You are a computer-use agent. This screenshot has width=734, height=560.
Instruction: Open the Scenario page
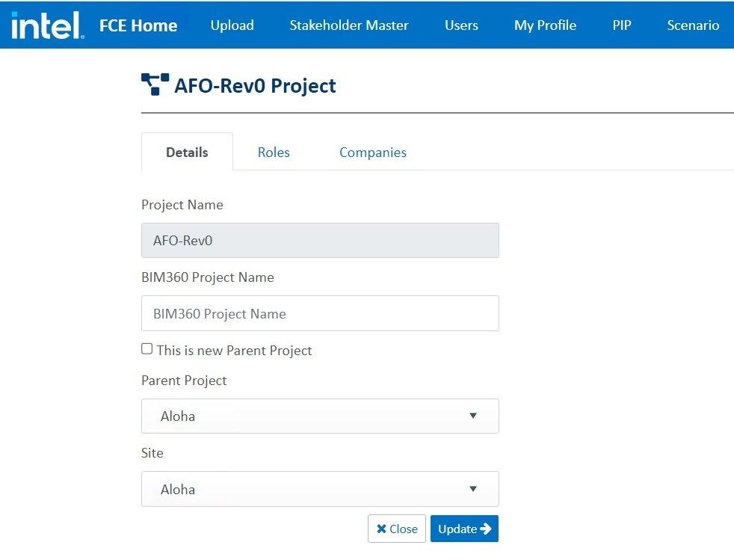click(x=693, y=25)
